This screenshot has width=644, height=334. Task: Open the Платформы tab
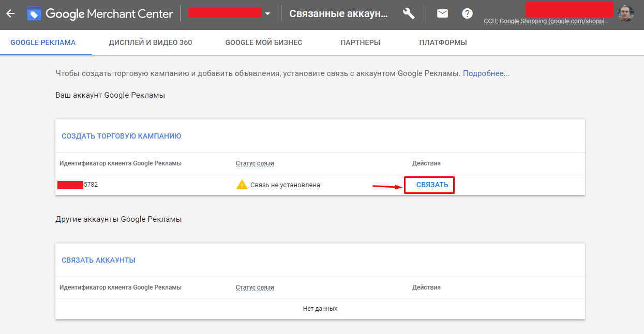(x=443, y=42)
